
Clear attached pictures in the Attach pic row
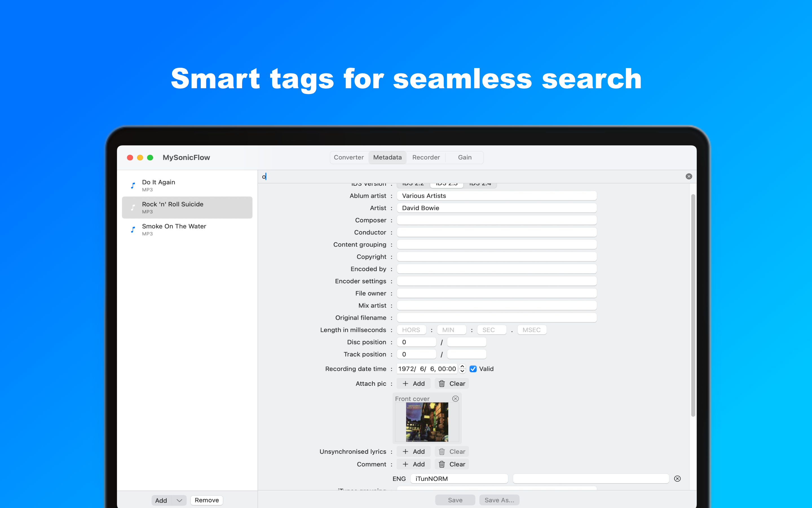[x=452, y=383]
